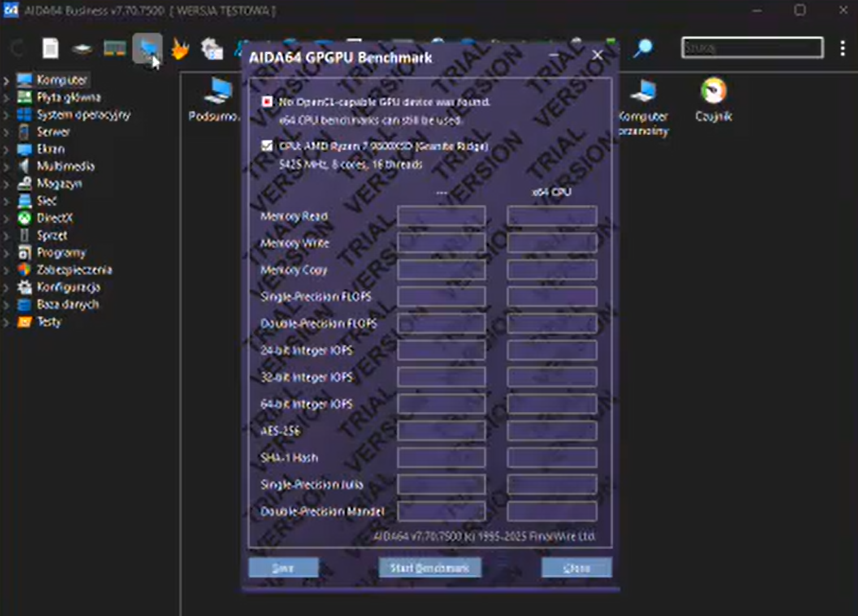Select the Baza danych icon in tree
Viewport: 858px width, 616px height.
[24, 305]
